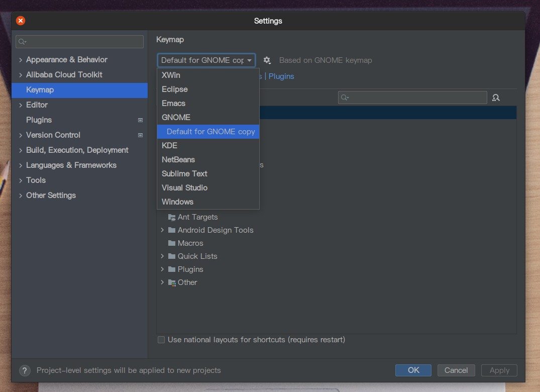Expand Languages & Frameworks section
Viewport: 540px width, 392px height.
click(21, 166)
